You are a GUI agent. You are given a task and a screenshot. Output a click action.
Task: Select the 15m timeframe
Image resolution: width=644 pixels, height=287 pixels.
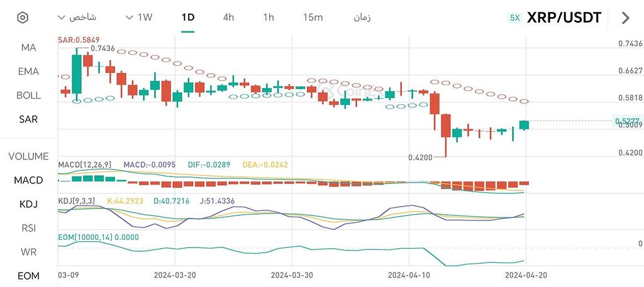coord(313,18)
